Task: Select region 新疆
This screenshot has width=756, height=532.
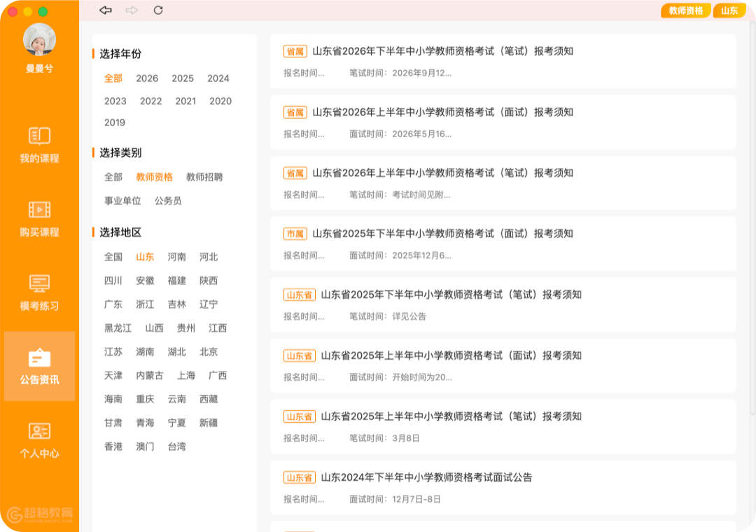Action: pos(209,423)
